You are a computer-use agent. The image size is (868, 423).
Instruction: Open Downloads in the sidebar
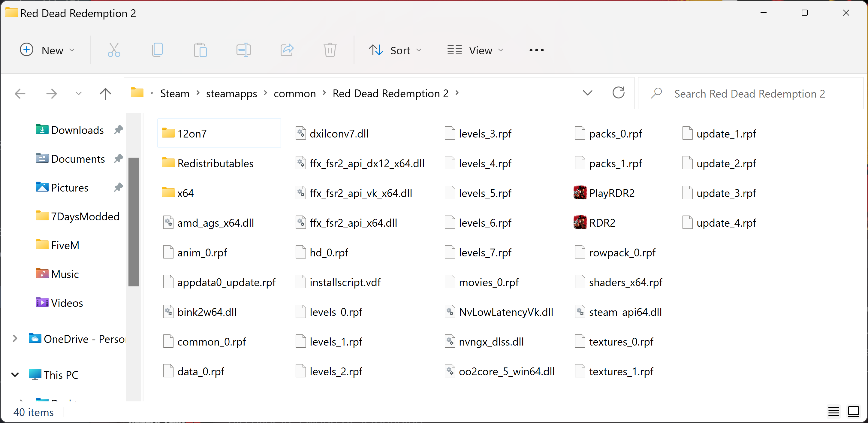pyautogui.click(x=70, y=130)
